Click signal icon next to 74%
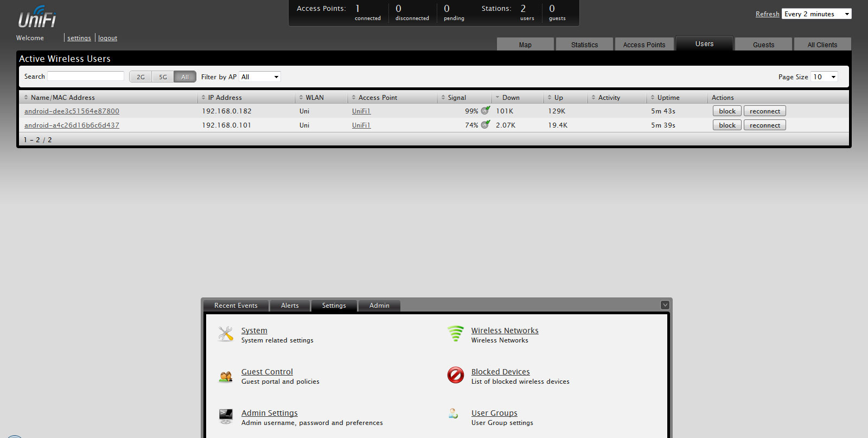This screenshot has width=868, height=438. (x=486, y=124)
